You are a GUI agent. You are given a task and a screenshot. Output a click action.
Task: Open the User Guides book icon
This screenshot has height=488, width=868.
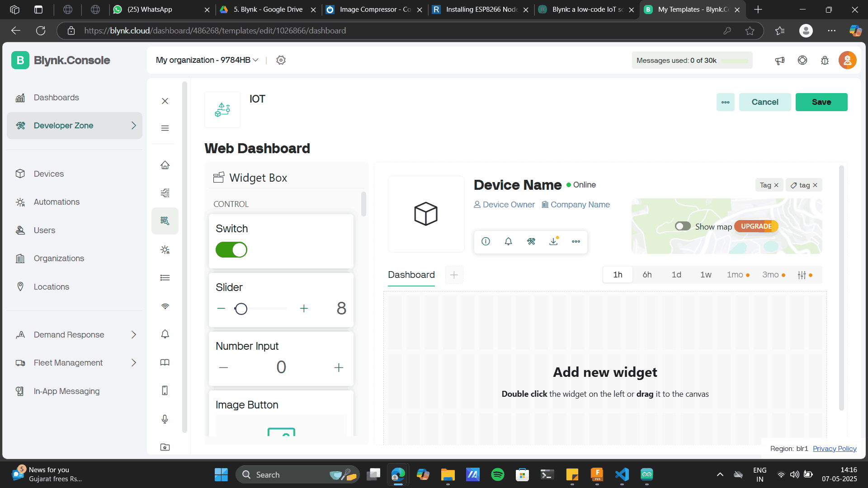point(165,362)
